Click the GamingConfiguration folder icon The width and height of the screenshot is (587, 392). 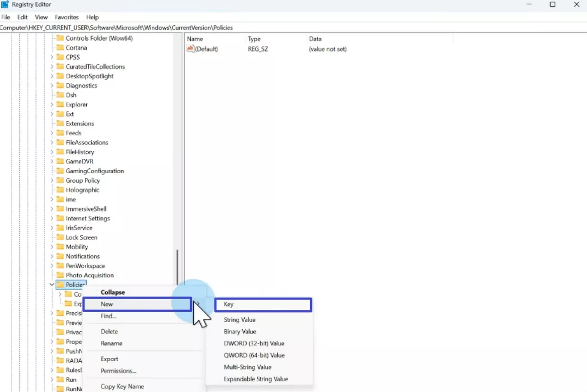point(60,171)
